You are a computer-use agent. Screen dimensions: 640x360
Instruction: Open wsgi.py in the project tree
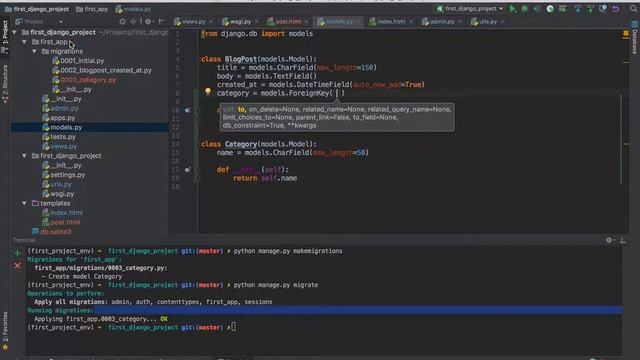(x=58, y=194)
